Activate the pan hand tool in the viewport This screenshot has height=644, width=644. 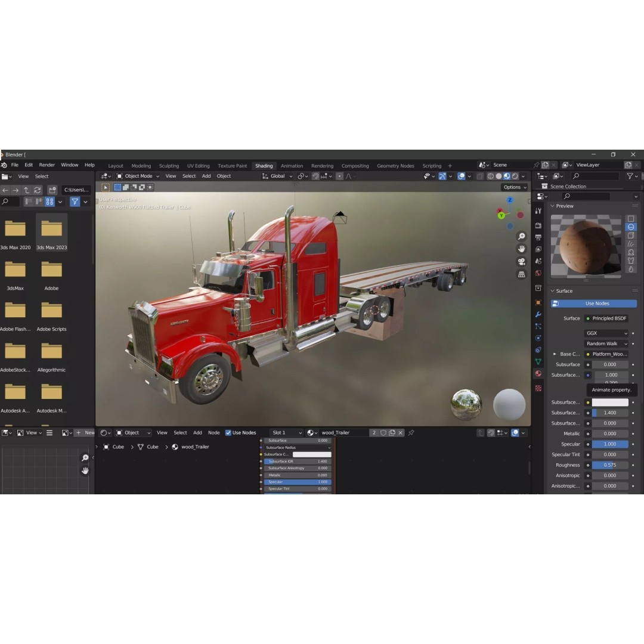pyautogui.click(x=521, y=249)
